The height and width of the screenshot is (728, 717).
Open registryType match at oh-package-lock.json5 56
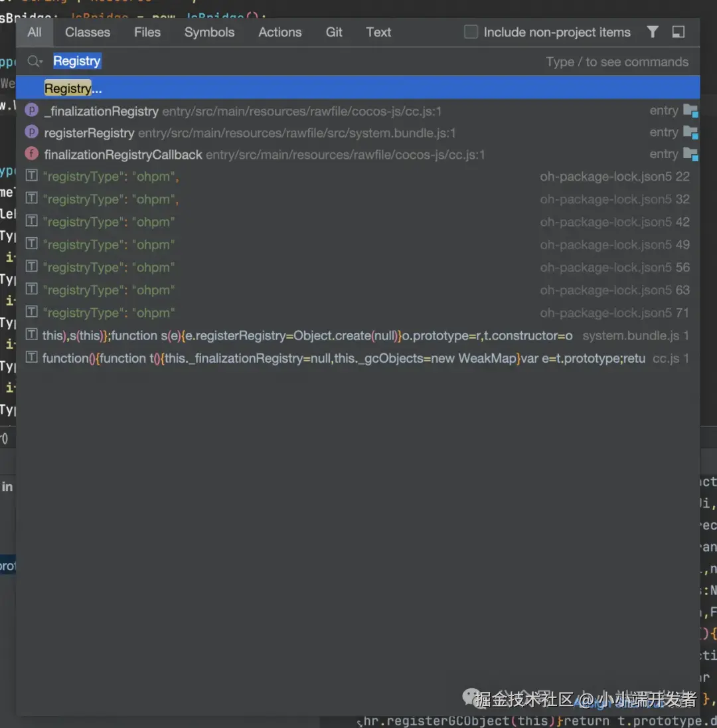coord(358,268)
